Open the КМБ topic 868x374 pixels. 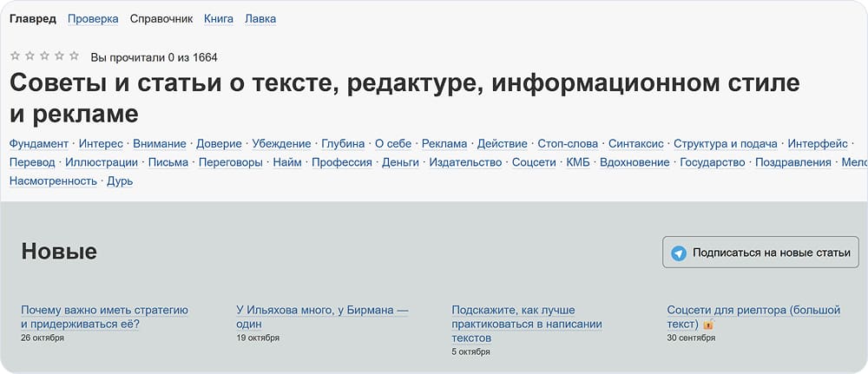coord(578,162)
